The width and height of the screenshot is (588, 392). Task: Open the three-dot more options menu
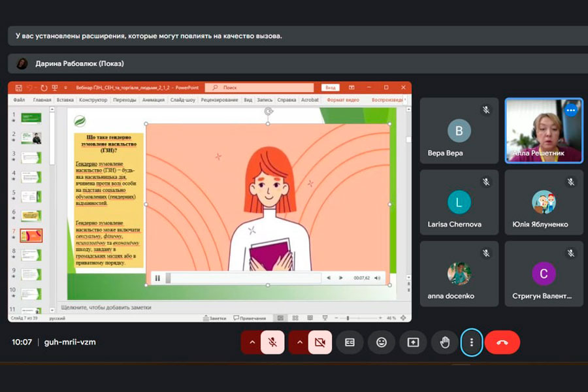coord(472,342)
